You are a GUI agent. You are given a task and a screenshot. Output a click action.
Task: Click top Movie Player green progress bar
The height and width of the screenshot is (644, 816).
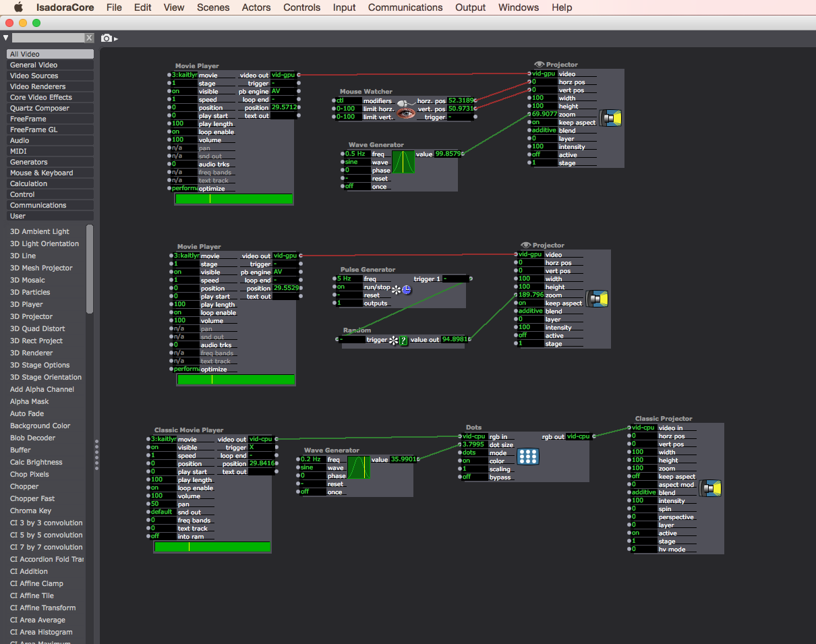(234, 199)
